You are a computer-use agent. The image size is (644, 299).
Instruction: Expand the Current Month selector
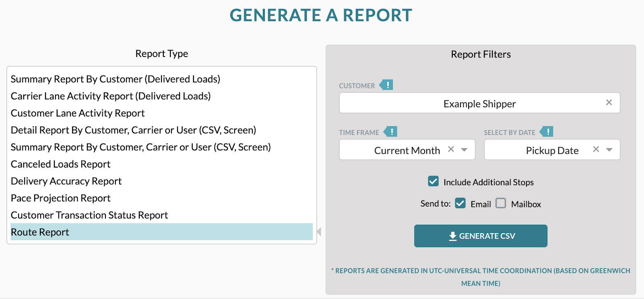[x=465, y=149]
